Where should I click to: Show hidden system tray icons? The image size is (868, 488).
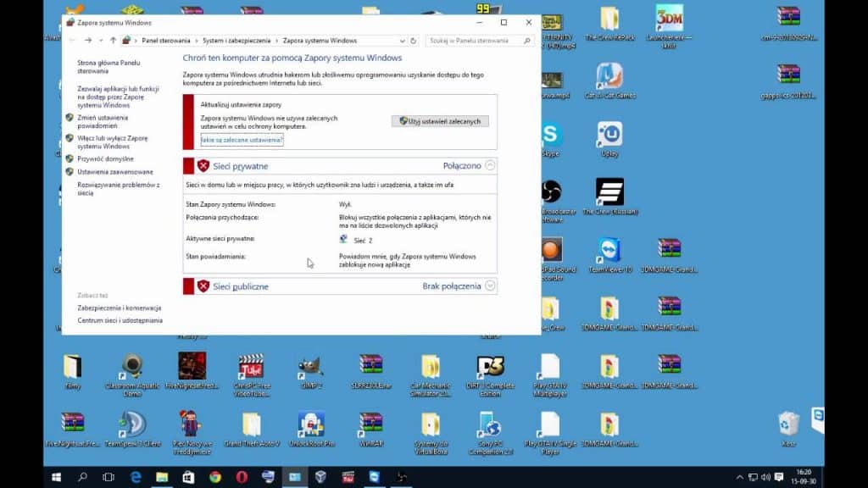(739, 478)
